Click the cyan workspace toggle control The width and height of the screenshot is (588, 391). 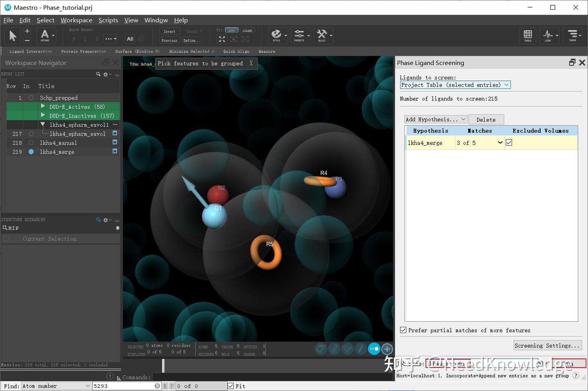[374, 349]
